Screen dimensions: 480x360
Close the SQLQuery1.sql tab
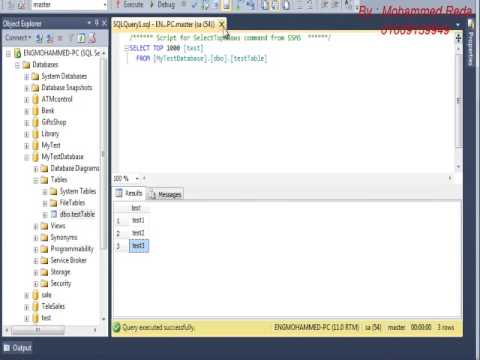coord(221,24)
